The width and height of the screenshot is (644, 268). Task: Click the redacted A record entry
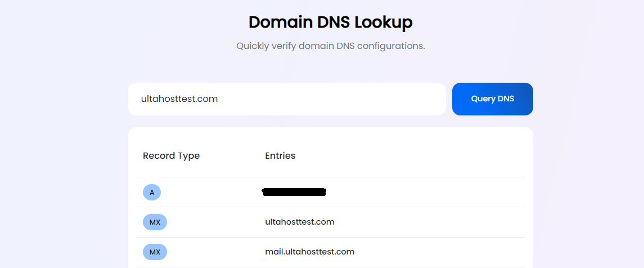click(x=295, y=192)
